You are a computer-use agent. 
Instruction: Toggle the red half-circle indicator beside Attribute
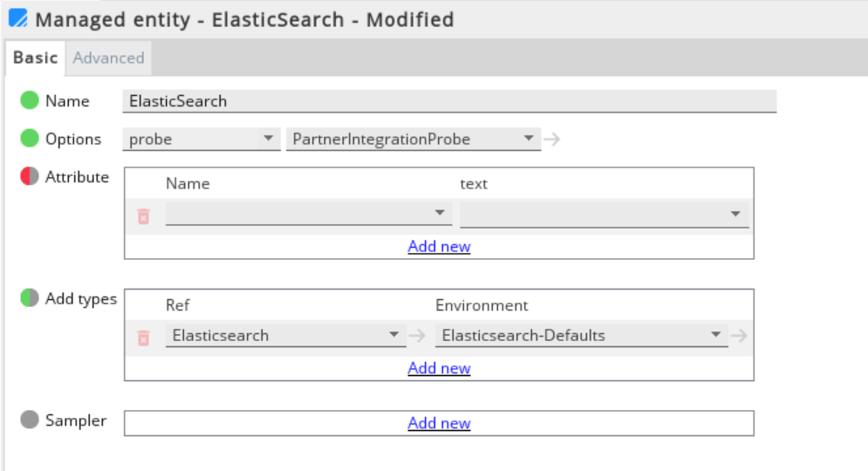pyautogui.click(x=30, y=176)
